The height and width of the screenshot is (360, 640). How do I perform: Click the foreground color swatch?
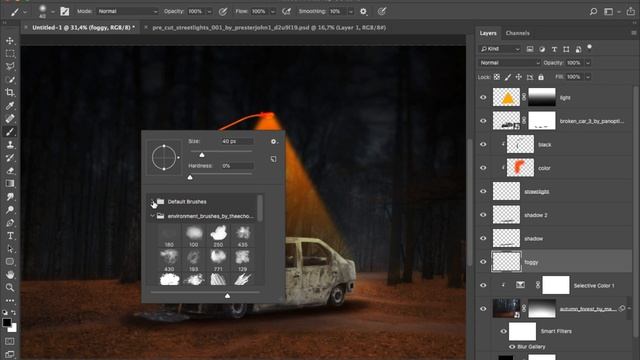[x=7, y=322]
